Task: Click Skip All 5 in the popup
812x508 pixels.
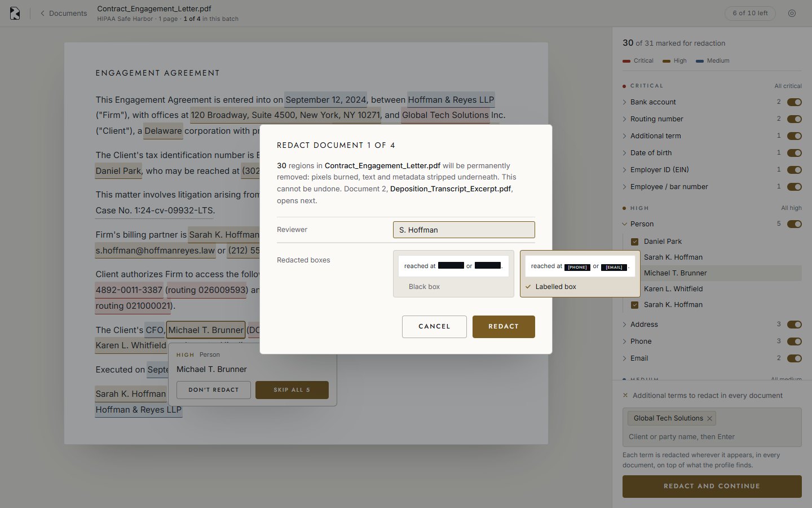Action: point(292,390)
